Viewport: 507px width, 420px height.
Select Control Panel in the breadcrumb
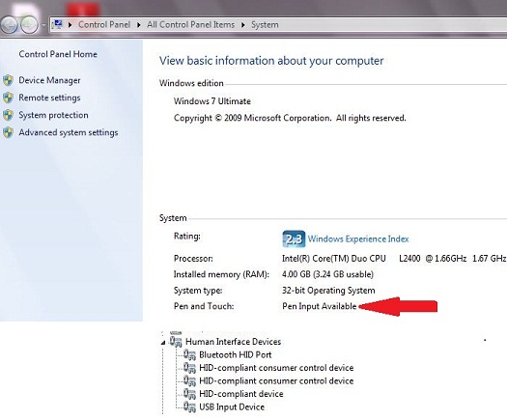104,24
